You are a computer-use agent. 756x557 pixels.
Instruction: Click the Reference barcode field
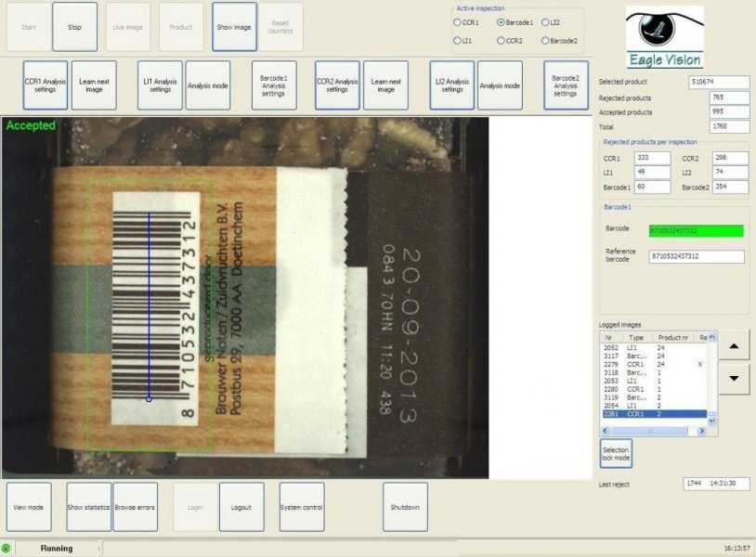(697, 256)
